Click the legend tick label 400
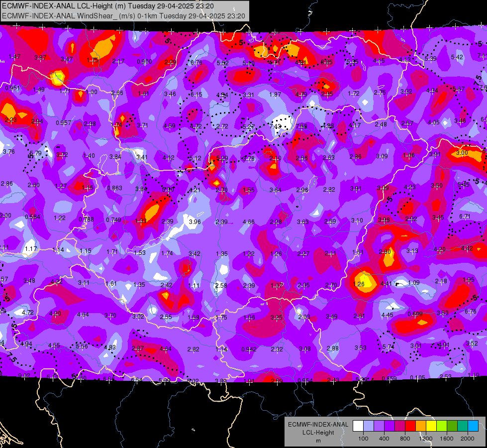The height and width of the screenshot is (448, 487). (384, 439)
